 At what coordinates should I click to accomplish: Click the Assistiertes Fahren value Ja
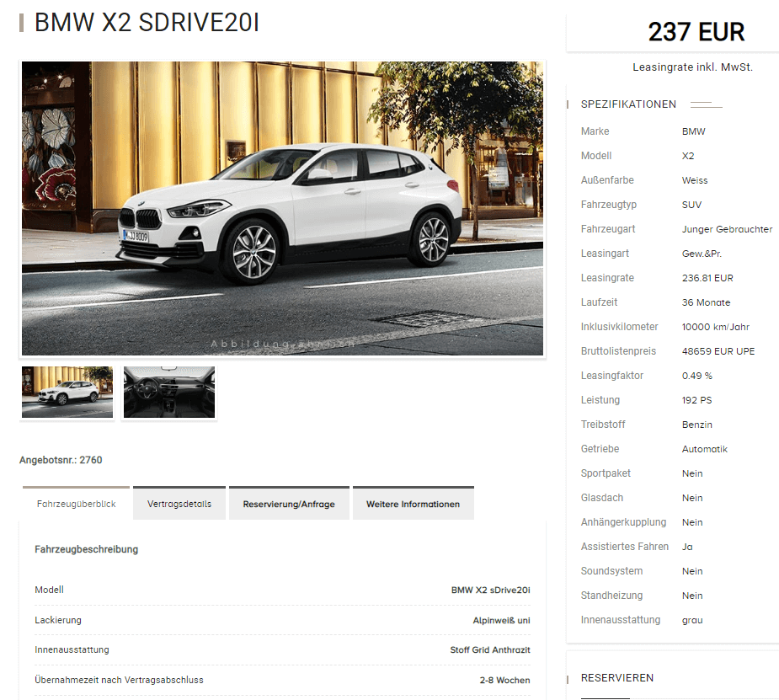pos(687,547)
